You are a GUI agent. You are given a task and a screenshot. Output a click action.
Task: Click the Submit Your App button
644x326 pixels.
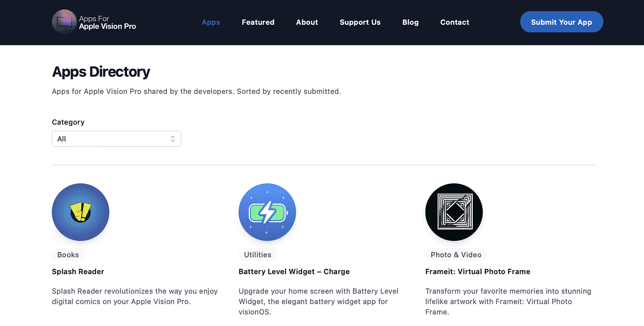click(x=562, y=22)
